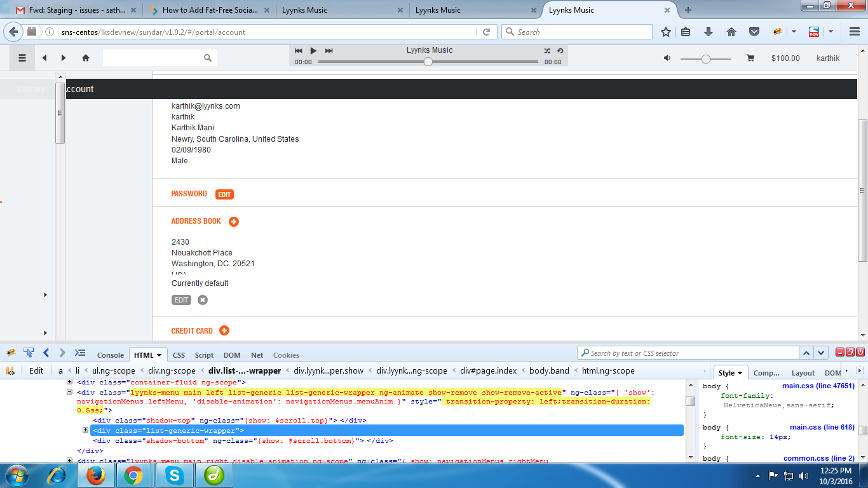868x488 pixels.
Task: Show Firefox bookmarks list icon
Action: tap(686, 32)
